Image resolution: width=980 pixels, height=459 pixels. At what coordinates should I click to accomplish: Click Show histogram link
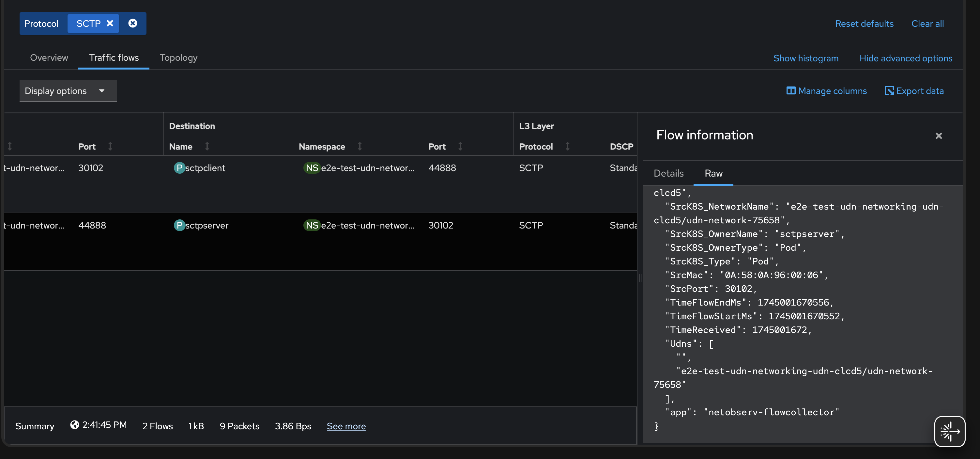click(x=805, y=58)
